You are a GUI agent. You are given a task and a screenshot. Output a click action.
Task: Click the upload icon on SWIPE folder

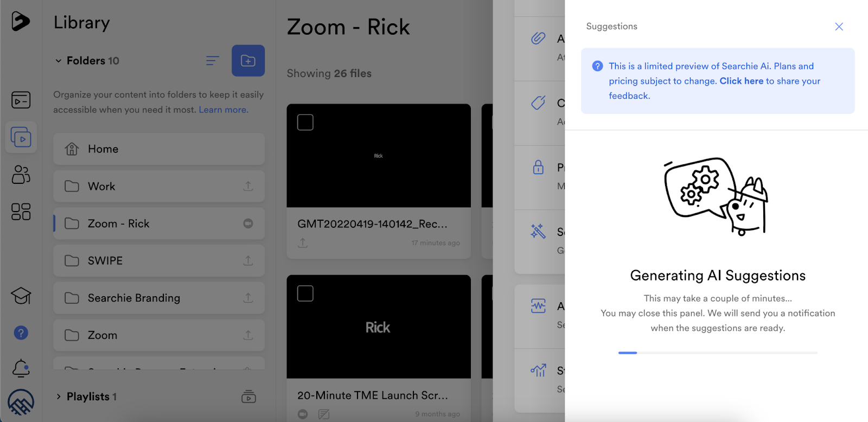pyautogui.click(x=248, y=260)
